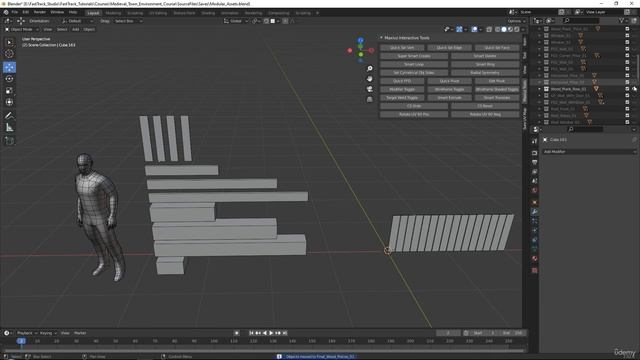Image resolution: width=640 pixels, height=360 pixels.
Task: Click Super Smart Create button
Action: point(414,56)
